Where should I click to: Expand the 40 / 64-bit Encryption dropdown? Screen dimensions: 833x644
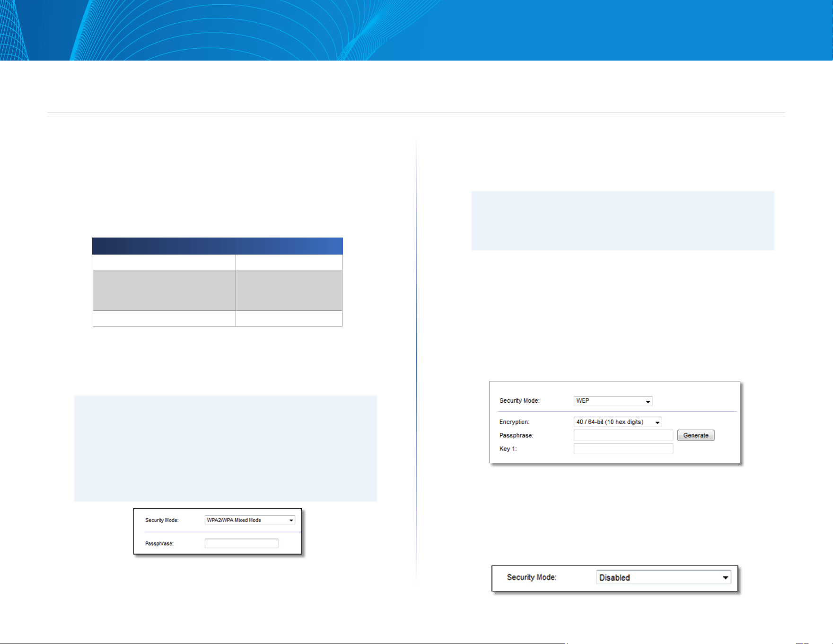[618, 422]
